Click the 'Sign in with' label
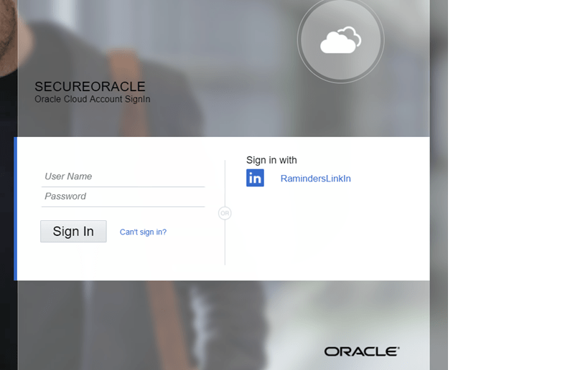 point(271,160)
